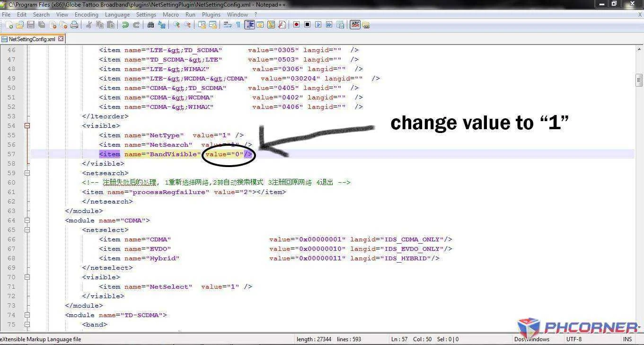The image size is (644, 345).
Task: Save the current recorded macro icon
Action: point(340,25)
